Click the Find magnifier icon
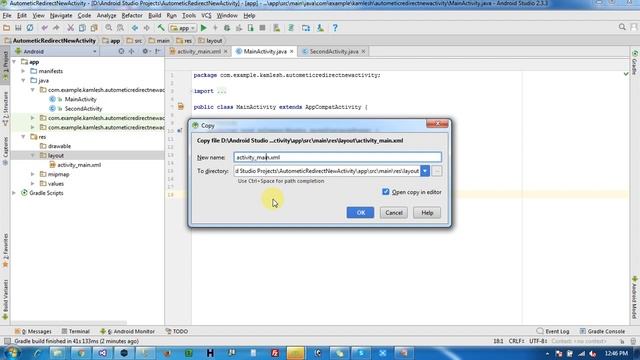This screenshot has height=360, width=640. click(x=109, y=28)
